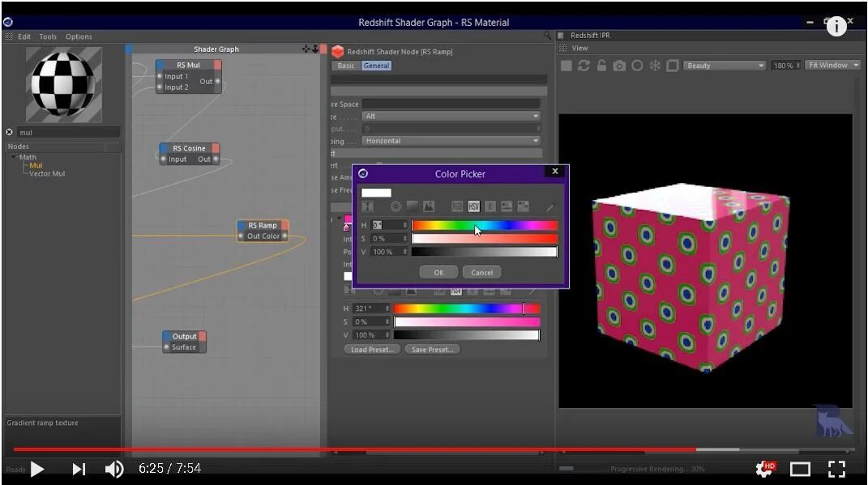
Task: Select the color-from-picture icon in Color Picker
Action: point(429,206)
